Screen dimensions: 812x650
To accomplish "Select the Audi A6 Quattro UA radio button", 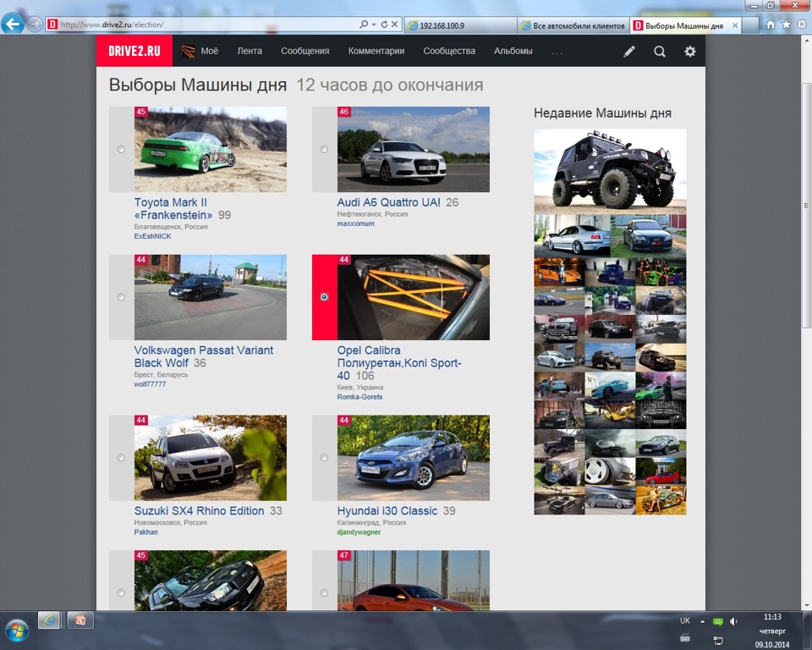I will tap(324, 149).
